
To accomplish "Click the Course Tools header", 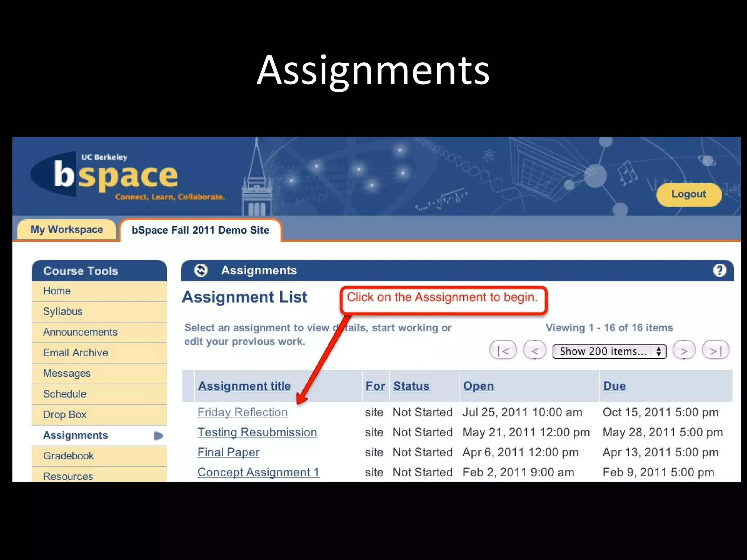I will pos(99,271).
